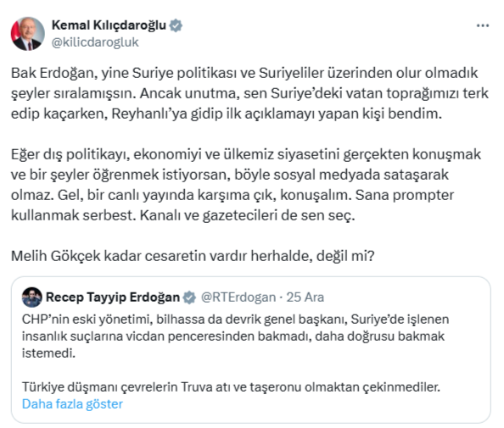This screenshot has width=504, height=428.
Task: Click the paragraph starting Bak Erdoğan
Action: click(x=249, y=93)
